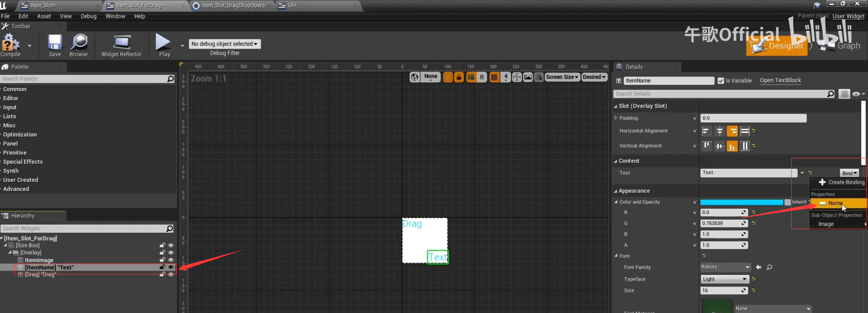Viewport: 868px width, 313px height.
Task: Set vertical alignment to center
Action: tap(720, 146)
